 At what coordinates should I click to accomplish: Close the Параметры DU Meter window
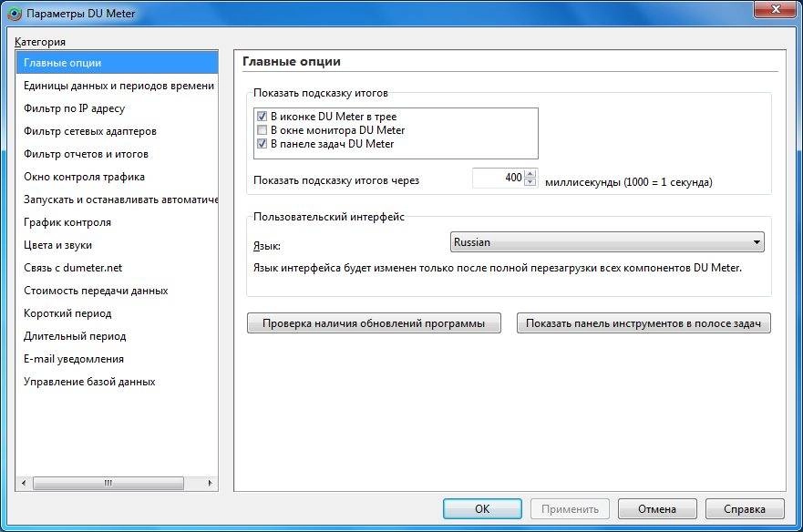[x=777, y=9]
